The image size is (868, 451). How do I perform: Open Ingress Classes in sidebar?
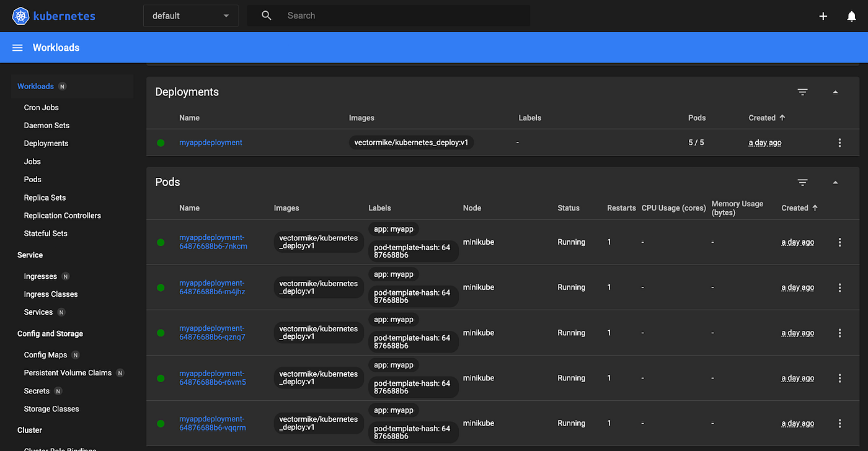pyautogui.click(x=51, y=294)
